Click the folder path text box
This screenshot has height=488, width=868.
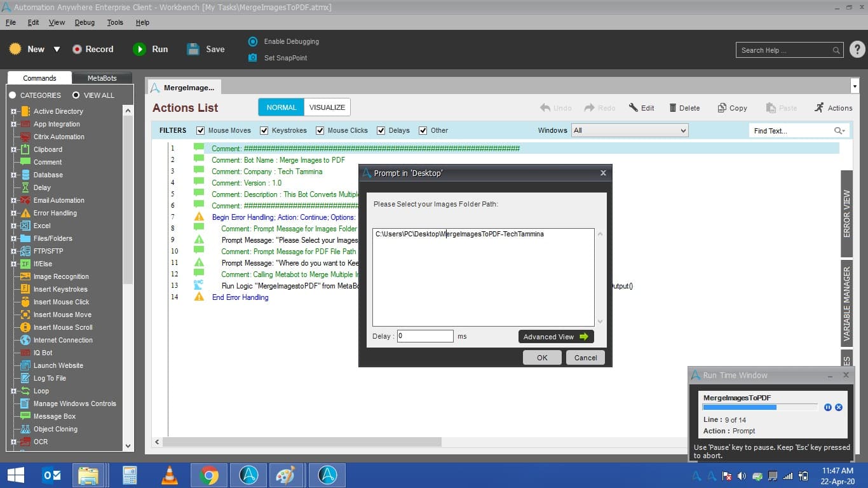[484, 277]
